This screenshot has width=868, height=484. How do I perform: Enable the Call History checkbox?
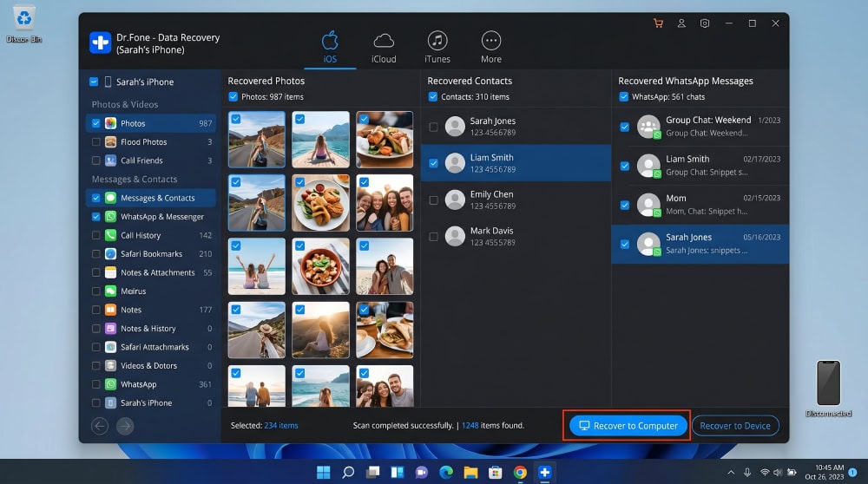pos(95,235)
